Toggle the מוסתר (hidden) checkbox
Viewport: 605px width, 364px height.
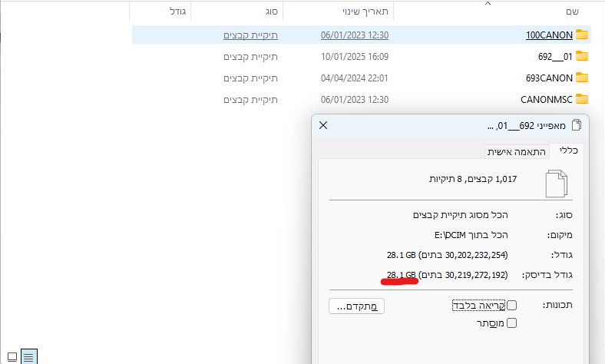(512, 323)
